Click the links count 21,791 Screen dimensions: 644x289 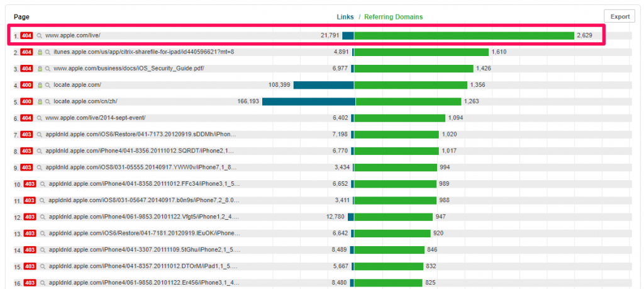click(x=330, y=36)
